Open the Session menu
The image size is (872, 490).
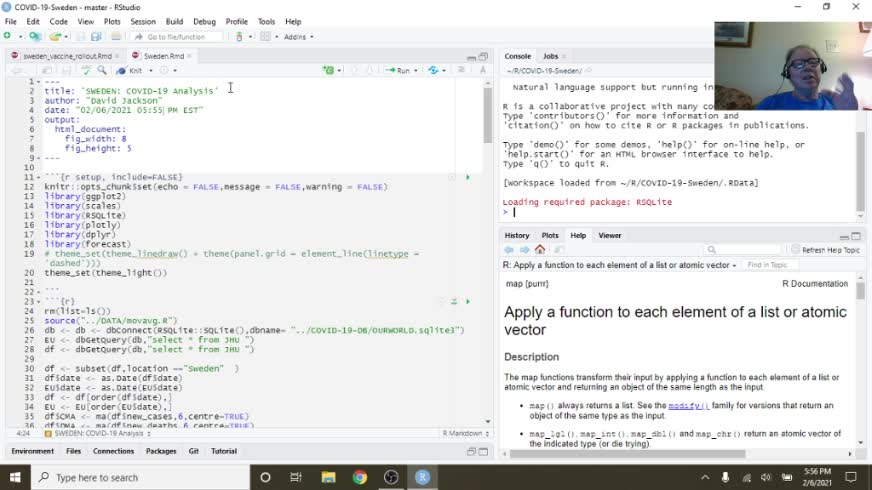(142, 21)
